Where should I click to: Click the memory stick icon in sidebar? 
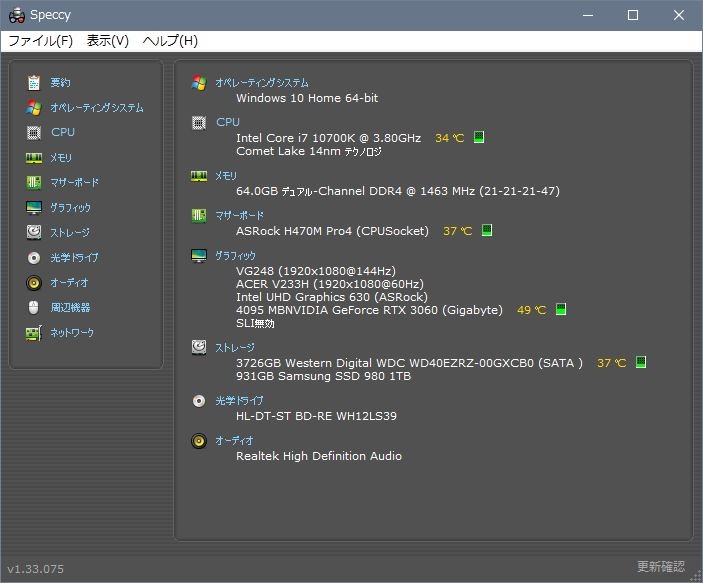(x=34, y=158)
